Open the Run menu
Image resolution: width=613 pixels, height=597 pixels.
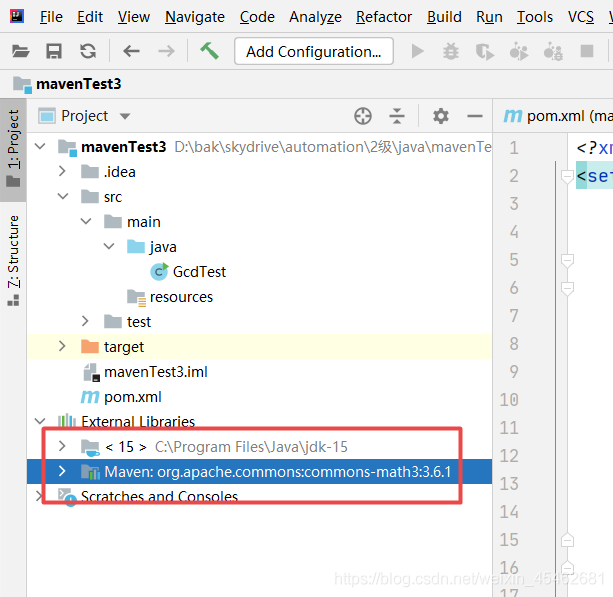[489, 17]
